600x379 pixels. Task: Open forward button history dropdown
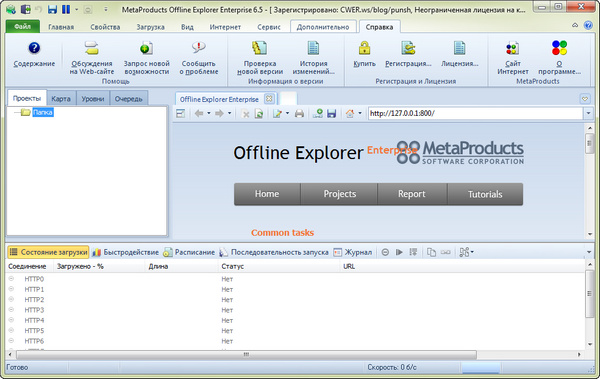pos(229,113)
